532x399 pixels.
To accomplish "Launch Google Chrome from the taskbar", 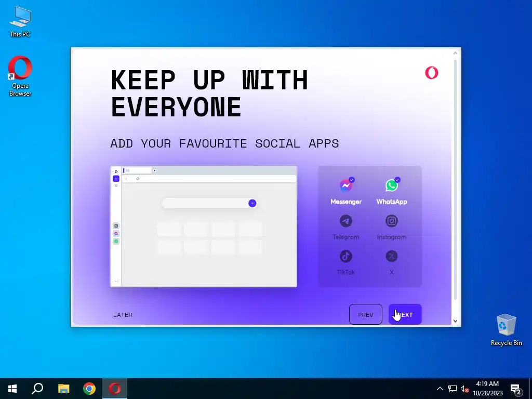I will click(89, 389).
